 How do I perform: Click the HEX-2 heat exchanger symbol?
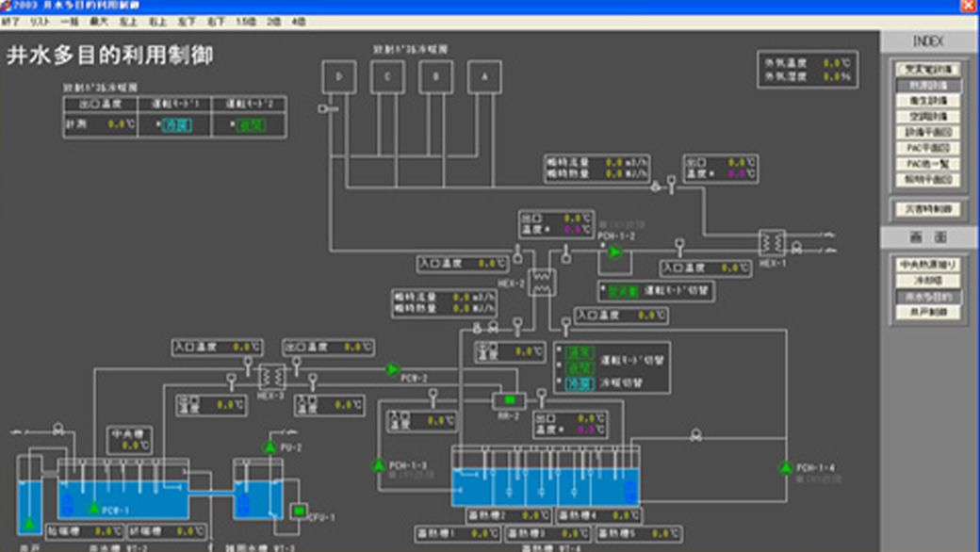coord(542,281)
